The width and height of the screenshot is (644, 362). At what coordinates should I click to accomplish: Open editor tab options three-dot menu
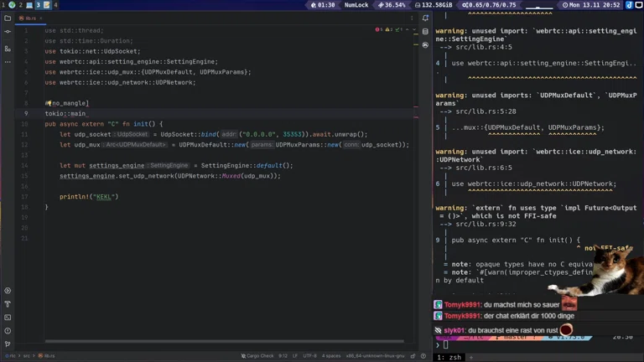coord(413,18)
